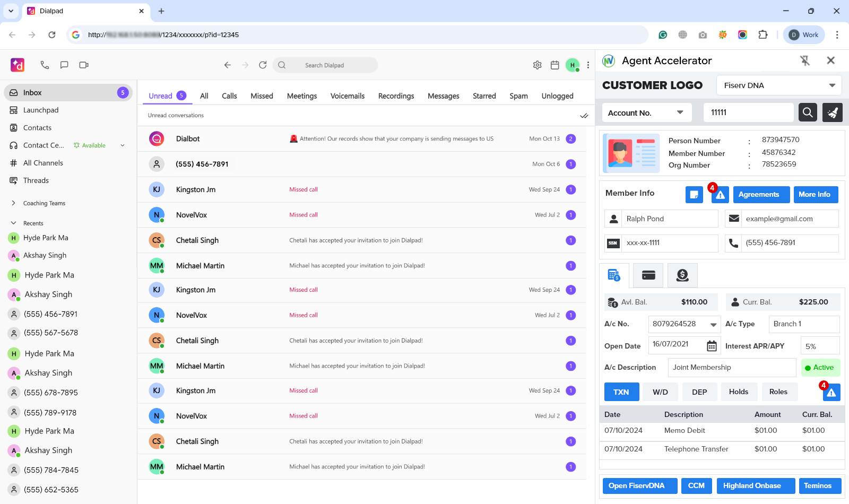
Task: View Member Info alerts with 4 badge
Action: (x=720, y=195)
